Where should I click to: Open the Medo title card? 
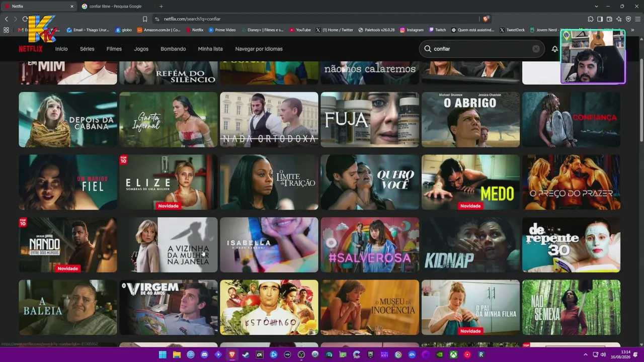(470, 182)
